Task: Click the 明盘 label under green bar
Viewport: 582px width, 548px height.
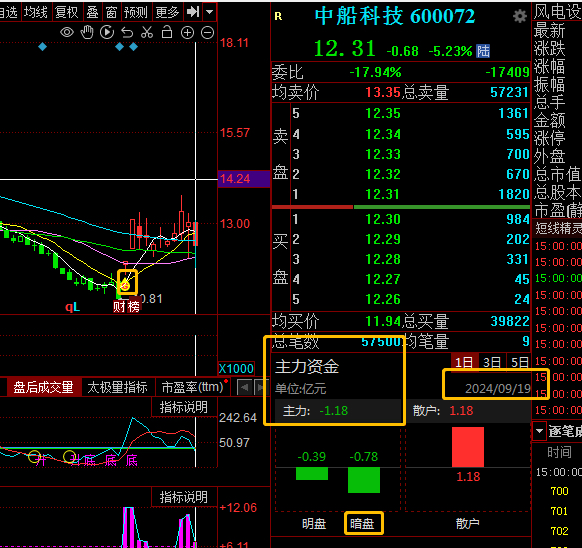Action: click(x=314, y=523)
